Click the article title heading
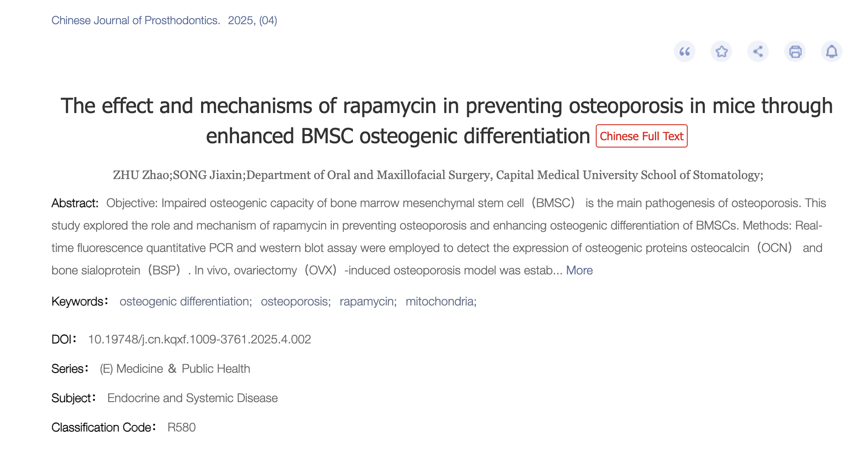868x453 pixels. pyautogui.click(x=447, y=106)
